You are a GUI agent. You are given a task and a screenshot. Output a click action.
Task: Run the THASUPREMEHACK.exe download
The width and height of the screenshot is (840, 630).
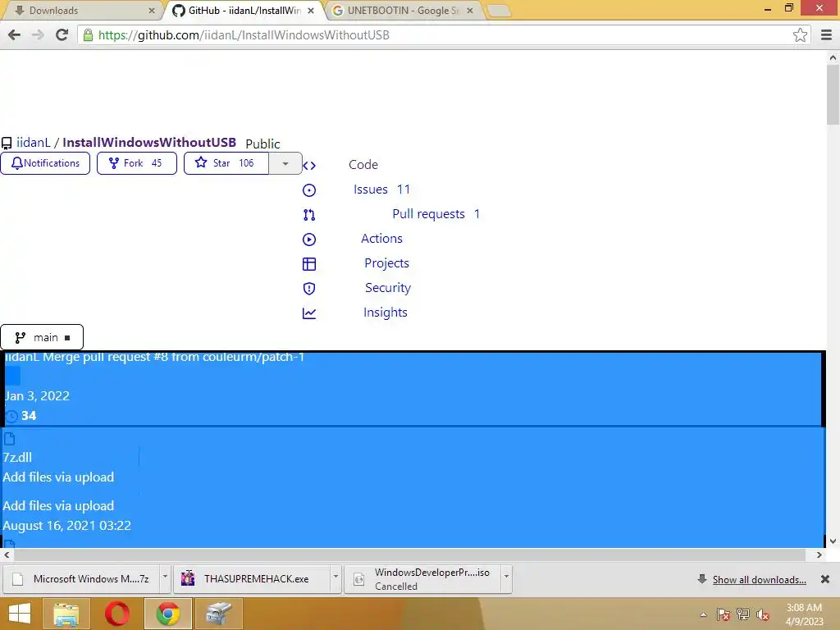coord(253,579)
